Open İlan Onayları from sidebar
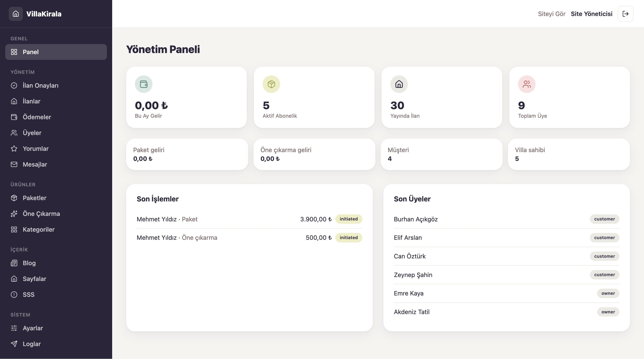 56,85
